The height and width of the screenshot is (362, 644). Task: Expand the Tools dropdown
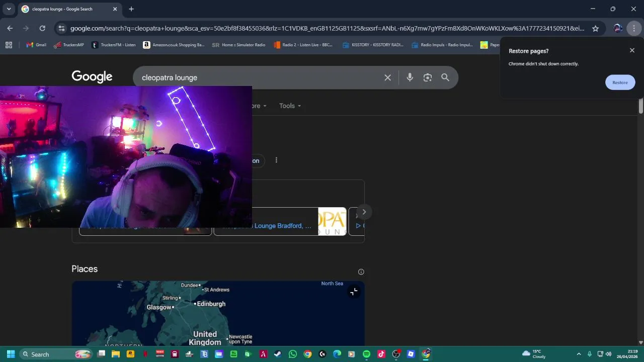pyautogui.click(x=290, y=106)
